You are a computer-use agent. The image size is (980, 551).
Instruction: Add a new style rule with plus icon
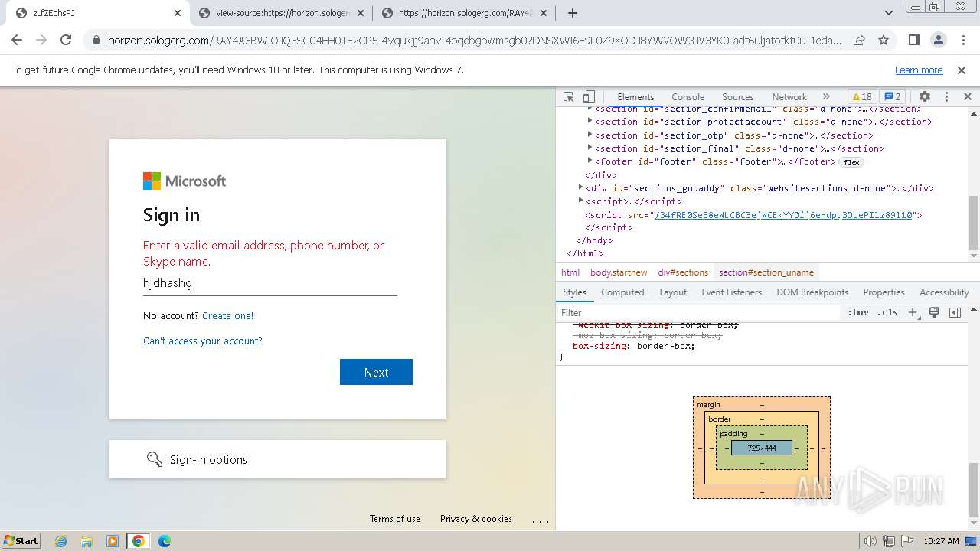913,312
